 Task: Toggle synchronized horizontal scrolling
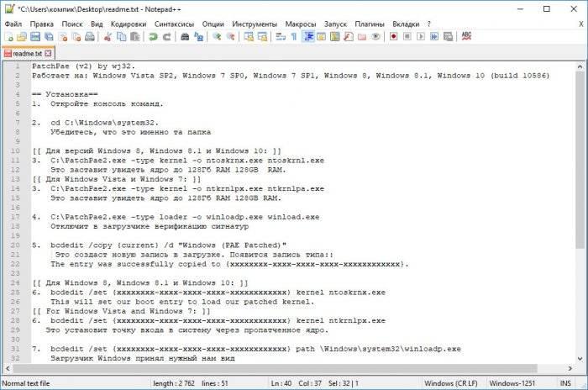(262, 36)
